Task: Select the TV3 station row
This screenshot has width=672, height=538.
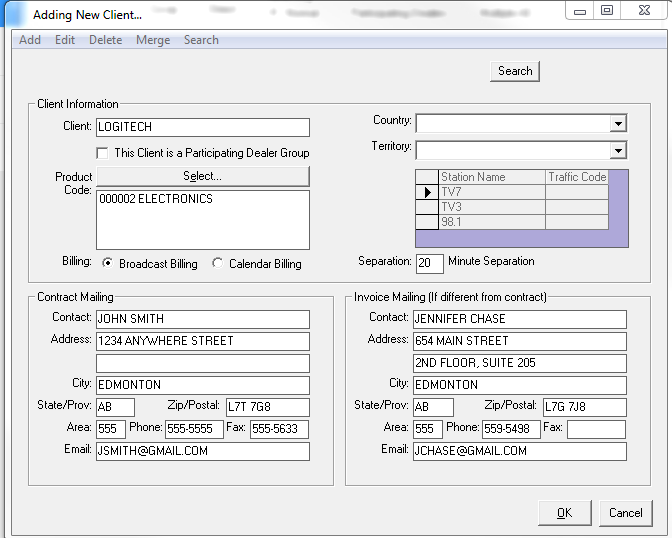Action: coord(492,207)
